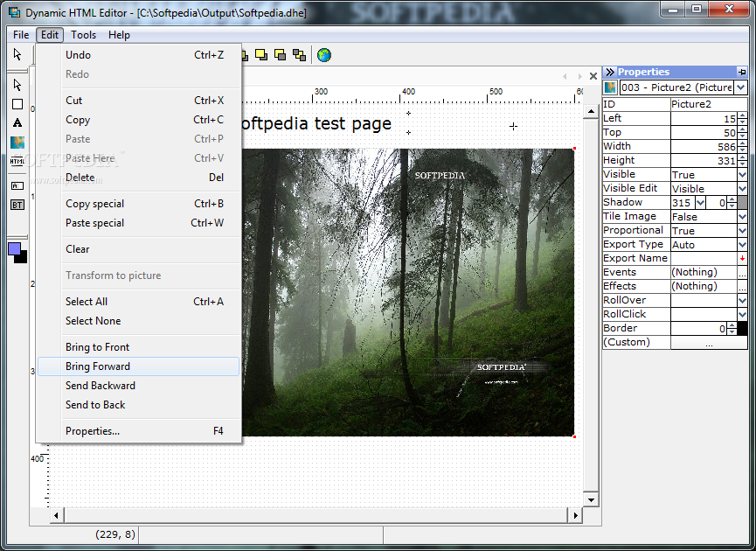Screen dimensions: 756x551
Task: Select the edit field tool icon
Action: pos(17,185)
